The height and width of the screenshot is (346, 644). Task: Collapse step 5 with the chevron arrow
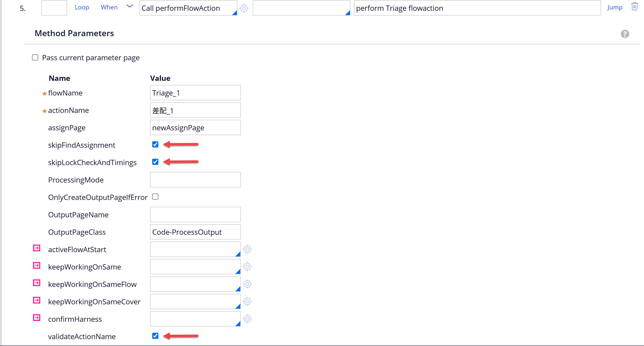[x=130, y=6]
